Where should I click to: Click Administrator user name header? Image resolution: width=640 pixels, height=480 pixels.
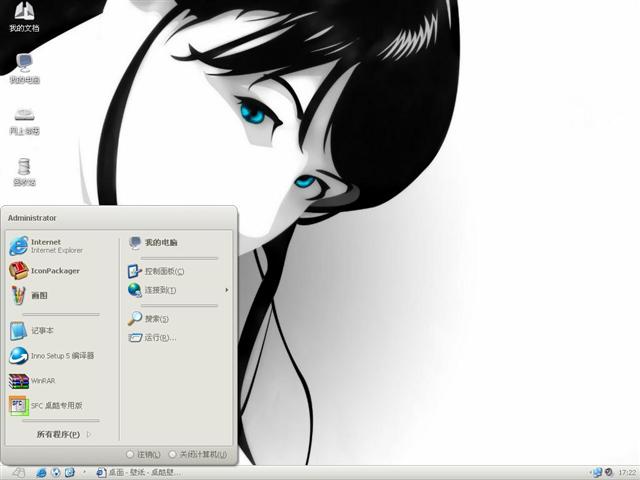click(32, 218)
